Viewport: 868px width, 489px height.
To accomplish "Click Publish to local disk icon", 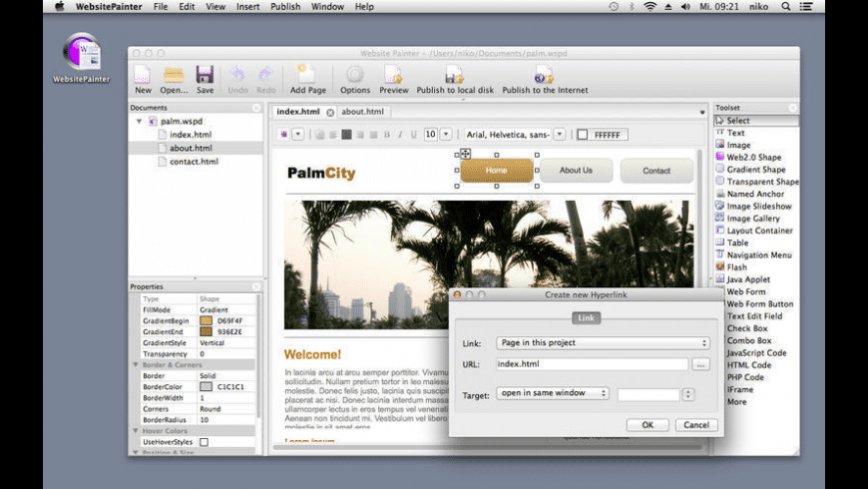I will click(455, 75).
